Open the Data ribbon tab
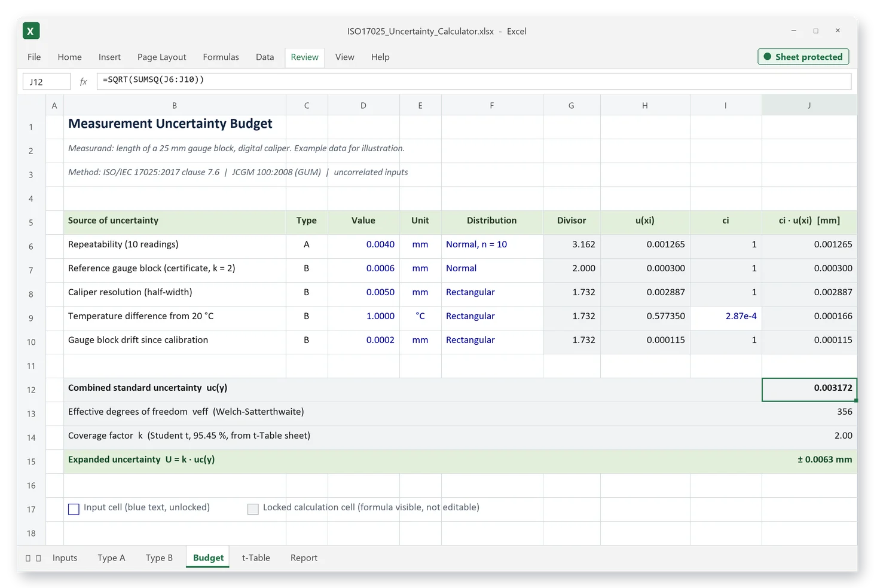 point(265,57)
